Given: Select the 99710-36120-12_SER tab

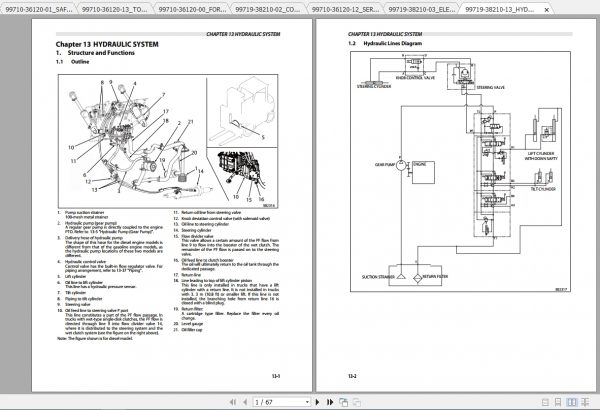Looking at the screenshot, I should (x=345, y=9).
